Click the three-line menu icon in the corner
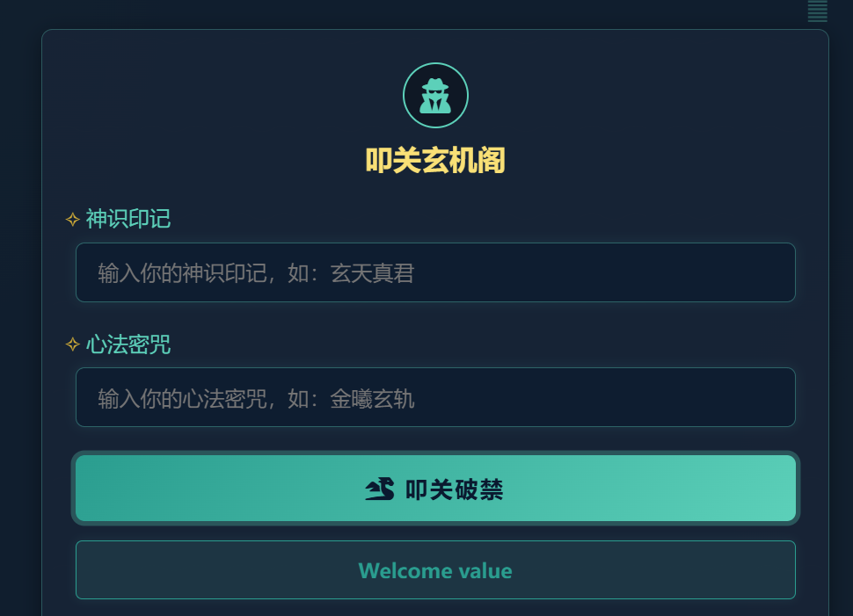The image size is (853, 616). [816, 12]
